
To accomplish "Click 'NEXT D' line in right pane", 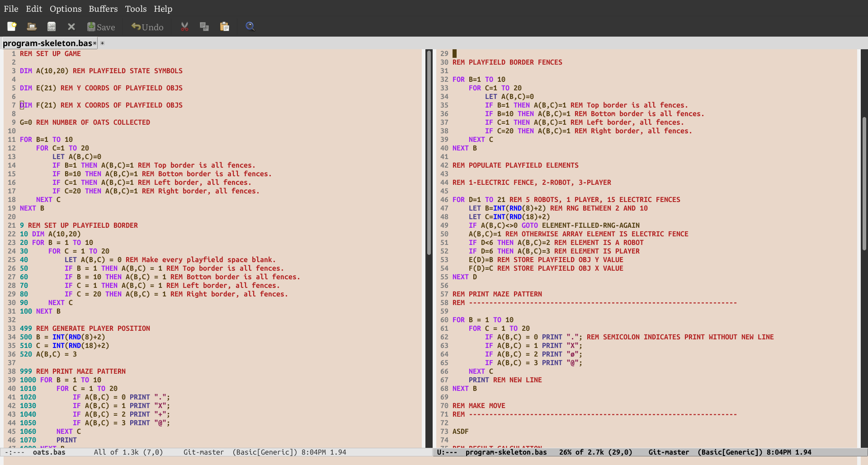I will coord(464,277).
